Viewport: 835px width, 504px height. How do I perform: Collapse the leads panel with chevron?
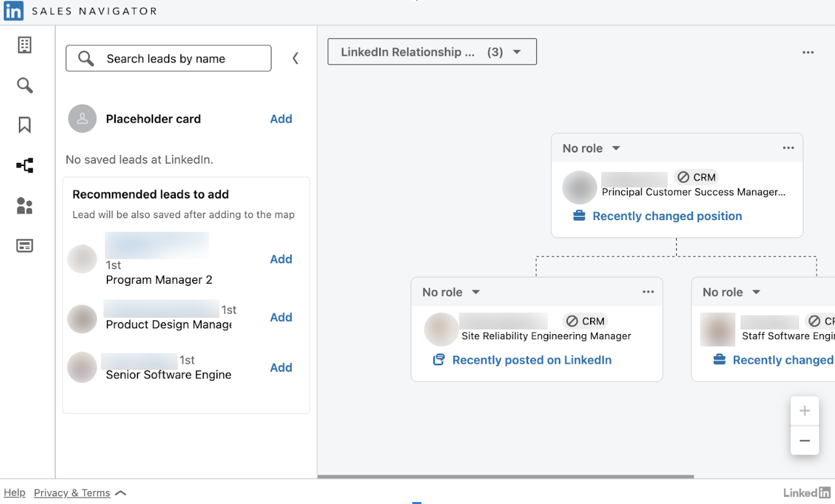295,59
